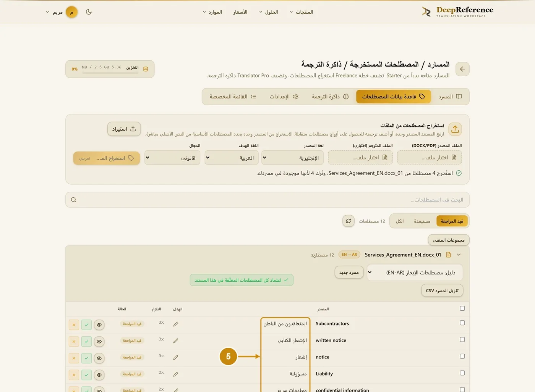Image resolution: width=535 pixels, height=392 pixels.
Task: Click the استيراد import button
Action: pos(124,129)
